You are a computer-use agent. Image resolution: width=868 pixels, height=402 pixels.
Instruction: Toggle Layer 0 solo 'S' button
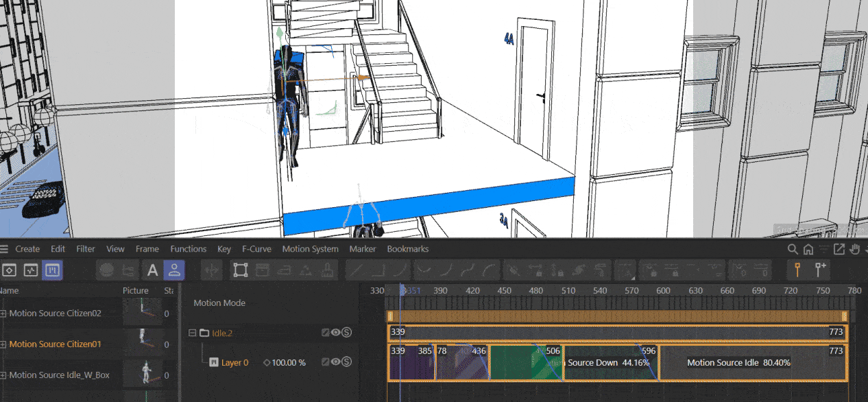(x=346, y=362)
